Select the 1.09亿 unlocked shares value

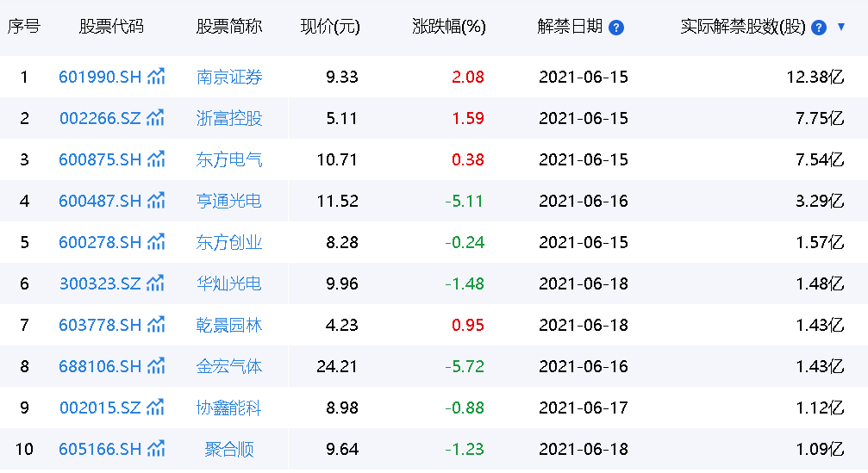[x=820, y=449]
